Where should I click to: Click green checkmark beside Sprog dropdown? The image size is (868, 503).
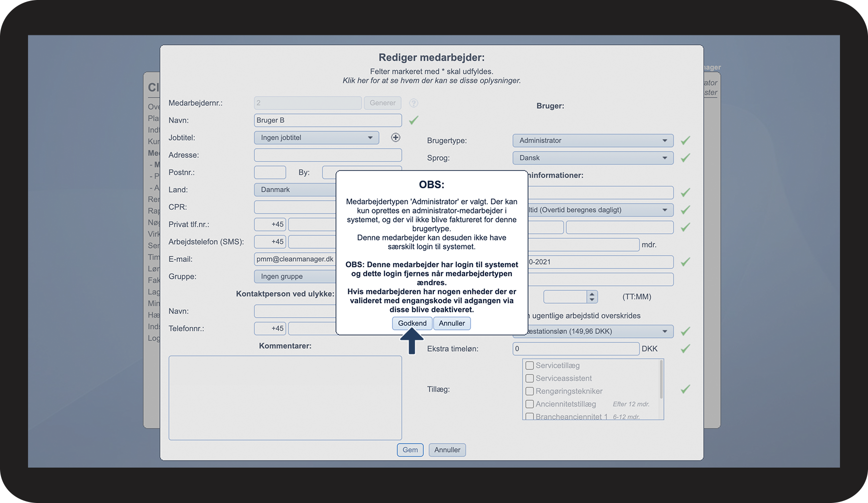(685, 158)
